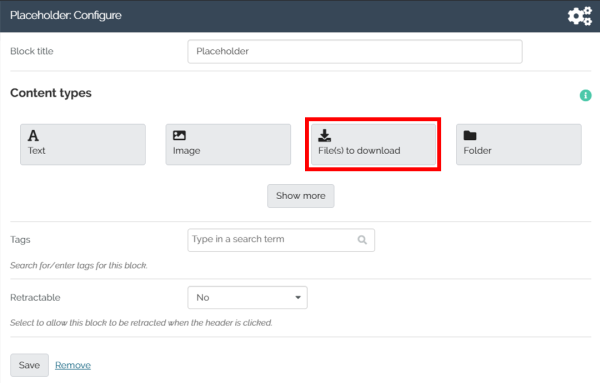
Task: Click the magnifier icon in Tags field
Action: 362,240
